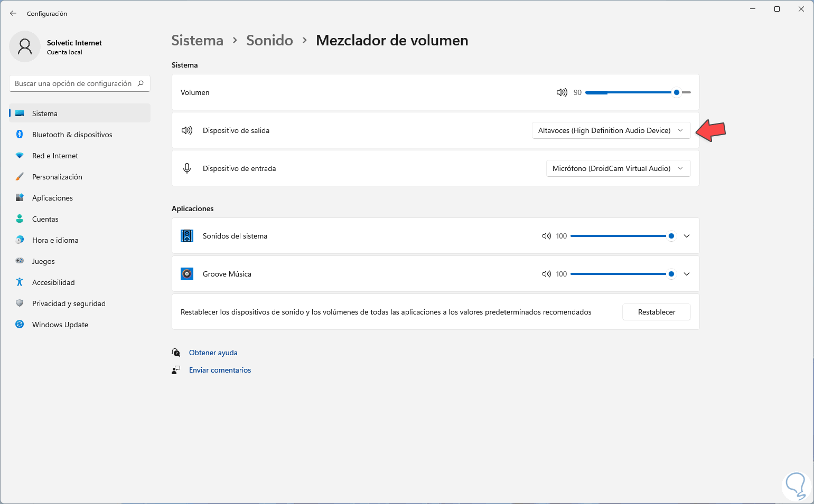This screenshot has width=814, height=504.
Task: Click the search magnifier icon
Action: point(141,83)
